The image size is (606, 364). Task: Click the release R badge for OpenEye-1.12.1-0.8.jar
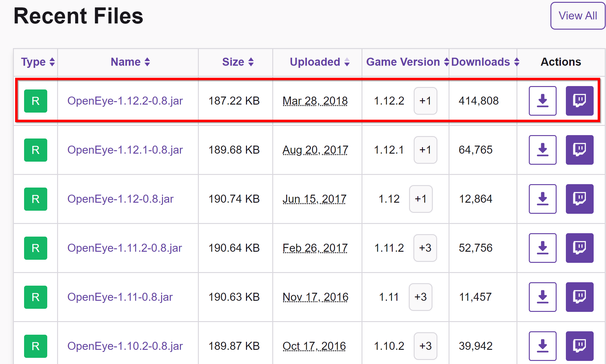tap(36, 150)
